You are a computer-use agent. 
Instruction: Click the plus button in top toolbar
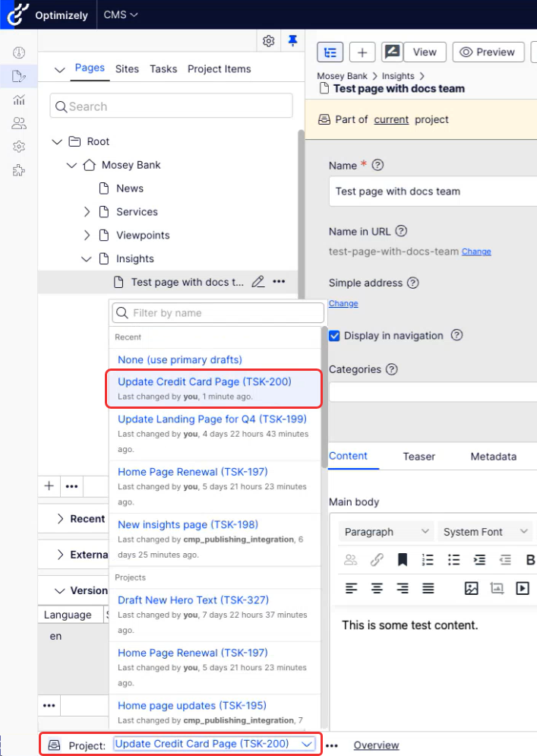coord(362,52)
